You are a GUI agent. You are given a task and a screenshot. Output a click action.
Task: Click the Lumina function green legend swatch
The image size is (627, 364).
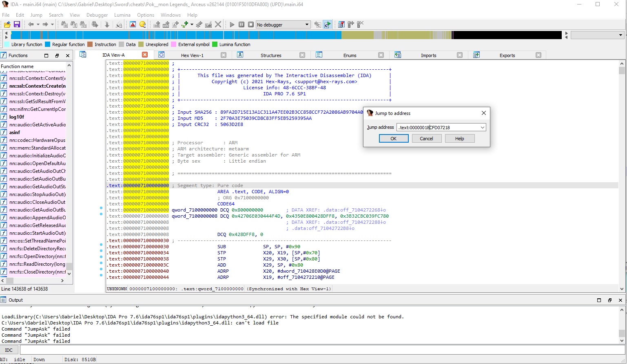tap(215, 44)
